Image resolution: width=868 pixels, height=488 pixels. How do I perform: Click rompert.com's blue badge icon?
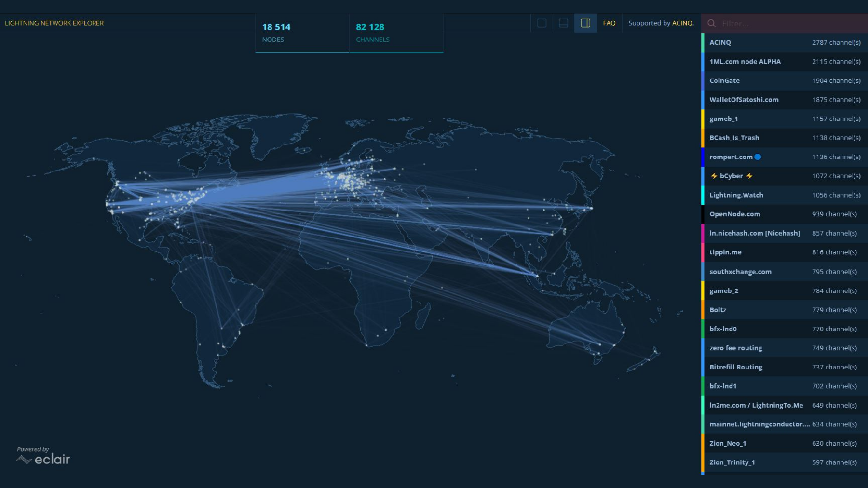click(757, 157)
